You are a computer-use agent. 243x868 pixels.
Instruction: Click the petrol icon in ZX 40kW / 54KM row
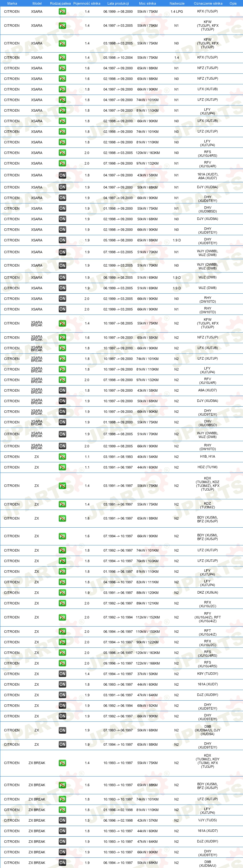pyautogui.click(x=62, y=457)
